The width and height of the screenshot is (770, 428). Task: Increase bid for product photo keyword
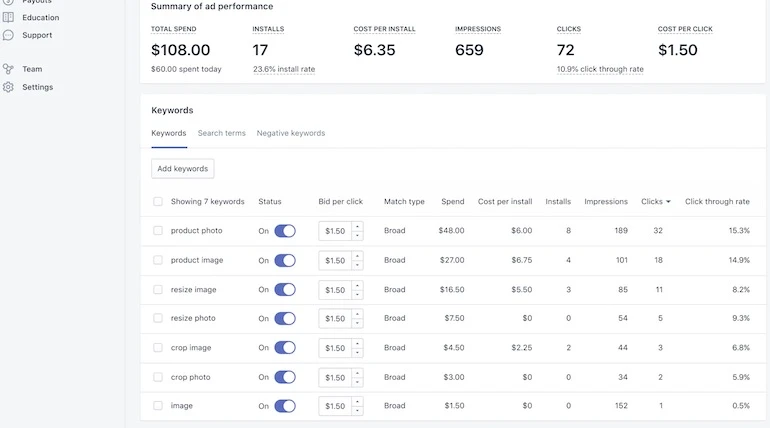(358, 226)
